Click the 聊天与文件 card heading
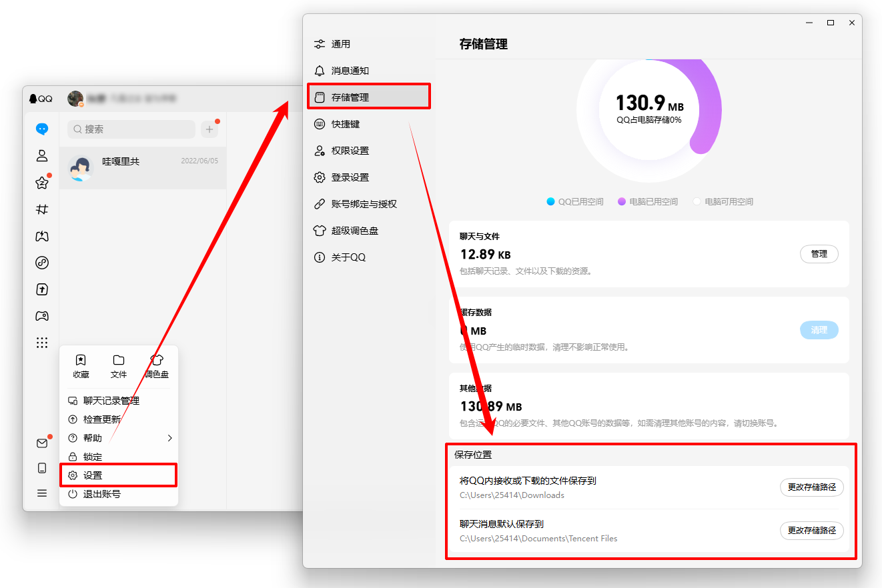 pos(480,236)
